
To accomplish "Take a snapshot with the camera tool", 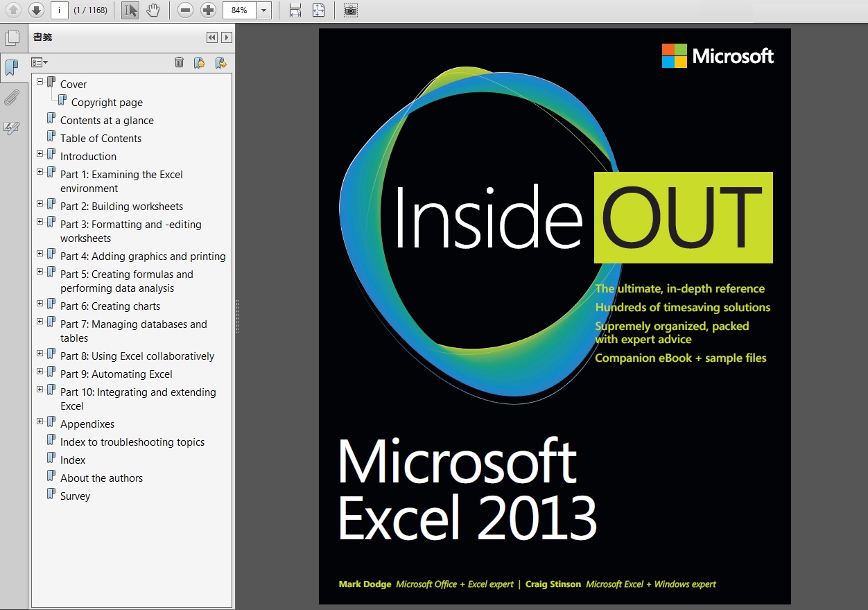I will [351, 10].
